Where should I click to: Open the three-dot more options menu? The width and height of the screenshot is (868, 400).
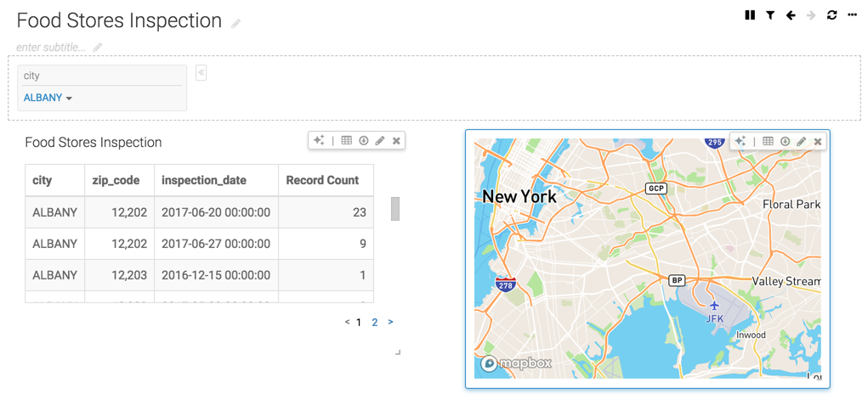click(x=852, y=15)
